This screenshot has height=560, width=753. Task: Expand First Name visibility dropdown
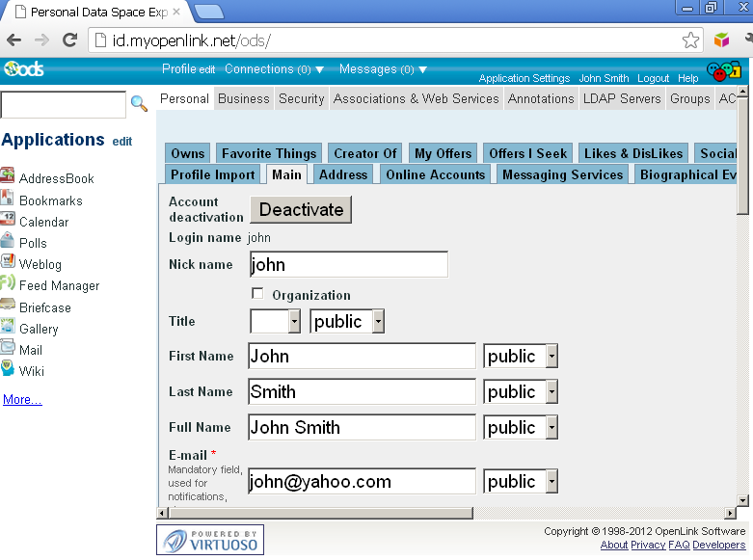click(x=521, y=357)
